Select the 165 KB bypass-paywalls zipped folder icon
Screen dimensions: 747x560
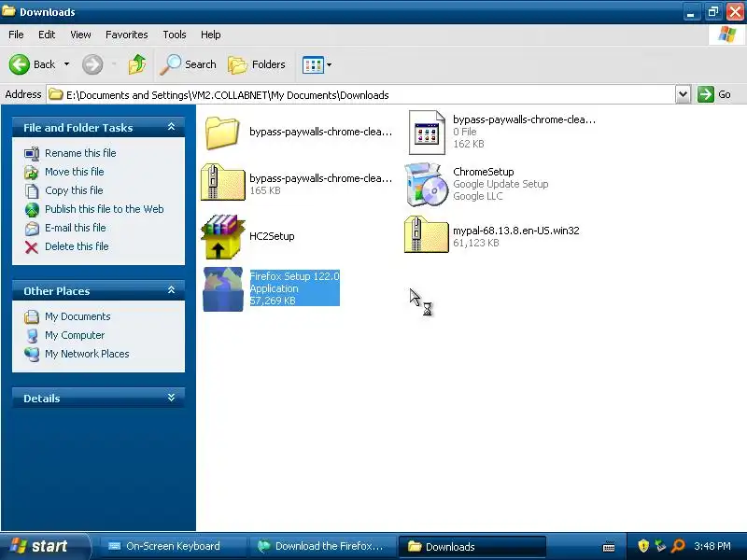coord(222,183)
